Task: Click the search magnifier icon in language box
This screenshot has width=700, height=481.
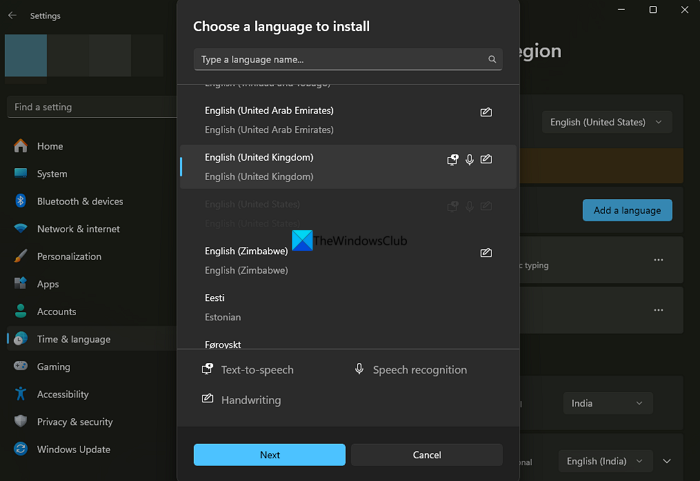Action: tap(492, 60)
